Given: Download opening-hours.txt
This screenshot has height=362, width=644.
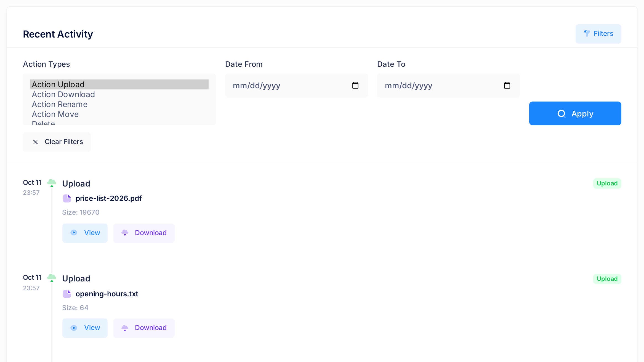Looking at the screenshot, I should tap(144, 328).
